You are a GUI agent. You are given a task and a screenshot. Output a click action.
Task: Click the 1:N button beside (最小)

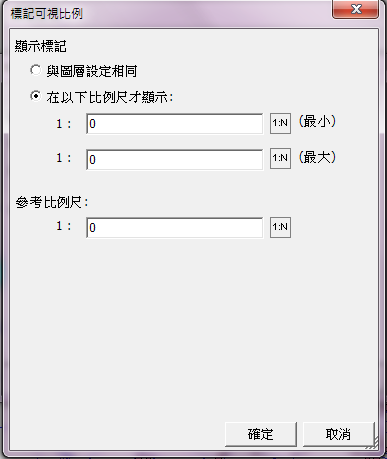[280, 123]
